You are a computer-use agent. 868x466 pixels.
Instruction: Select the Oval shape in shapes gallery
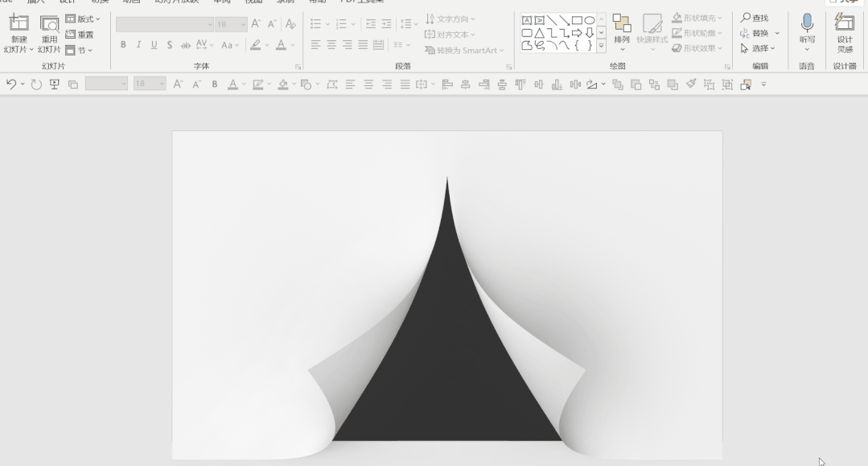[590, 20]
